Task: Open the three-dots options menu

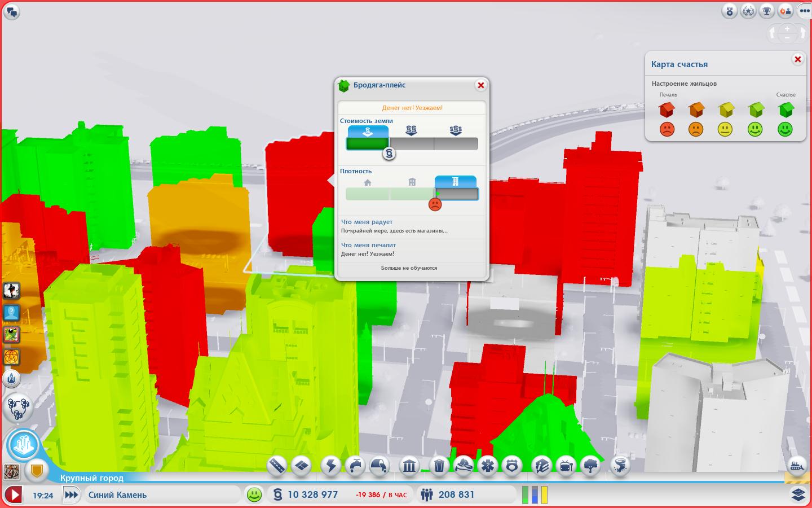Action: 804,11
